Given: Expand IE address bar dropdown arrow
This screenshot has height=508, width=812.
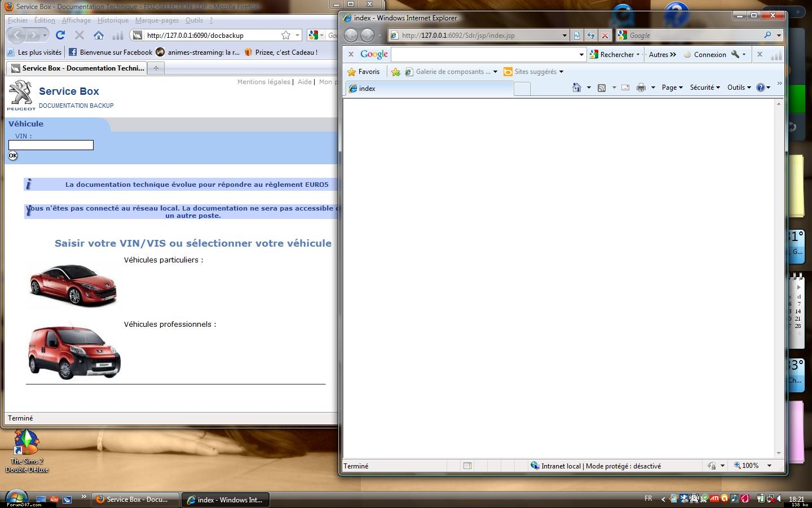Looking at the screenshot, I should 564,35.
